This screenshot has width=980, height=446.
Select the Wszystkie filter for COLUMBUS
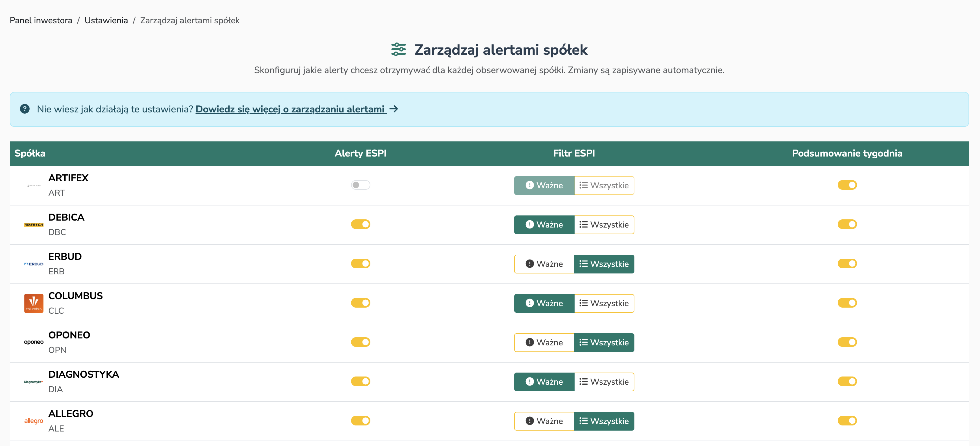(x=604, y=303)
